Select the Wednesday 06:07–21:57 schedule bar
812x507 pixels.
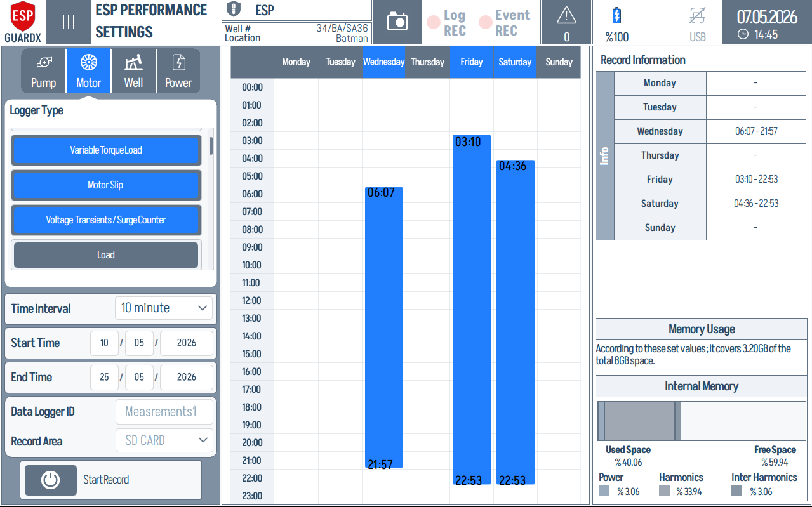click(x=383, y=327)
